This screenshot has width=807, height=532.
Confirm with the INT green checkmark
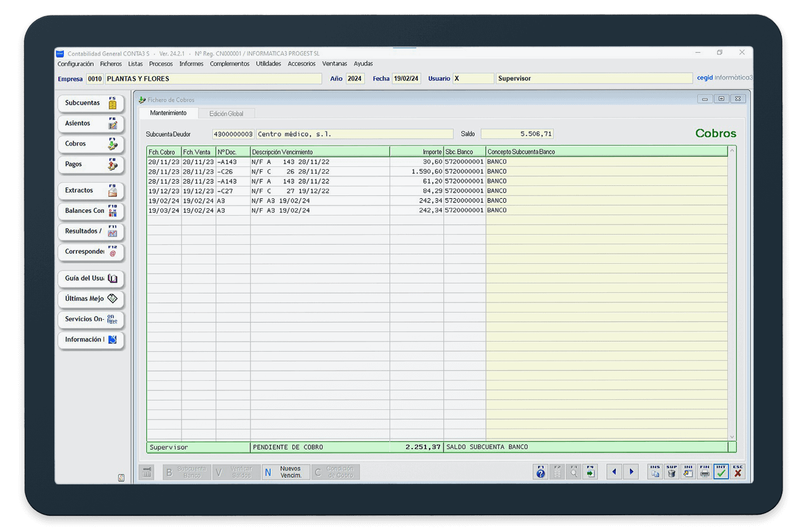(721, 472)
